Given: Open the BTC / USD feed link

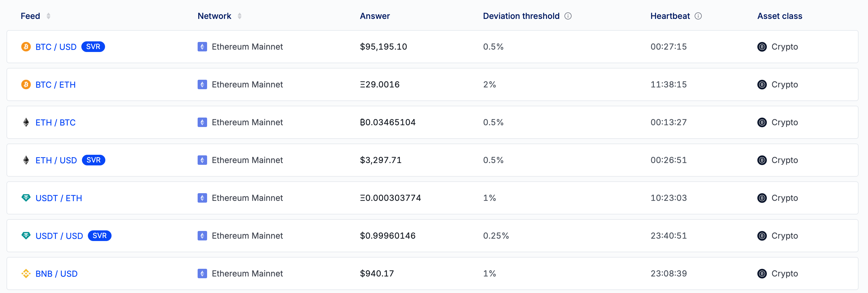Looking at the screenshot, I should pos(56,47).
